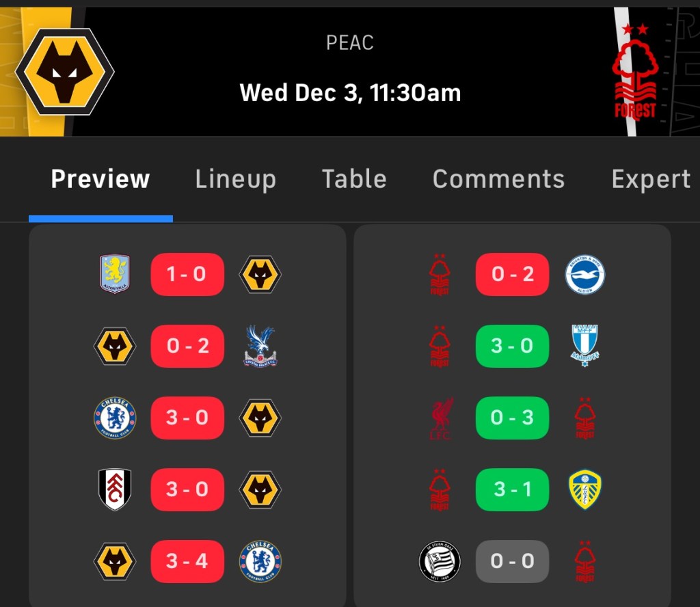700x607 pixels.
Task: Select the Malmö FF club badge
Action: 584,347
